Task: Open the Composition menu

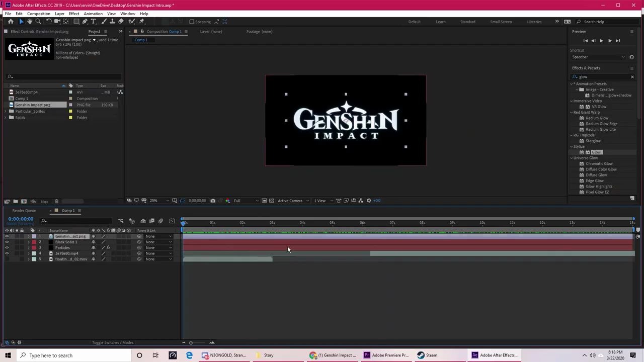Action: click(x=38, y=14)
